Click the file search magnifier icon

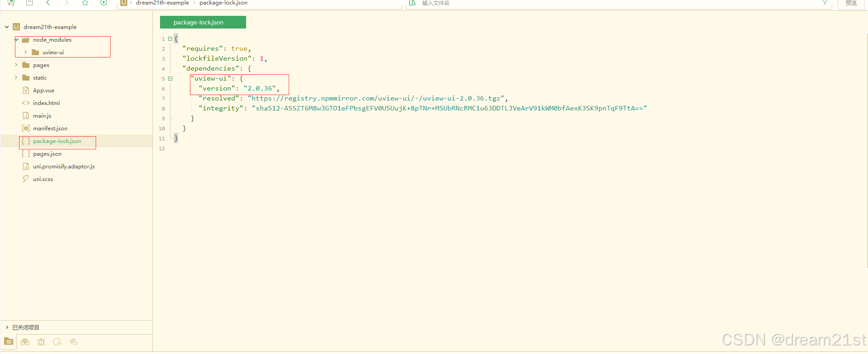[x=412, y=3]
